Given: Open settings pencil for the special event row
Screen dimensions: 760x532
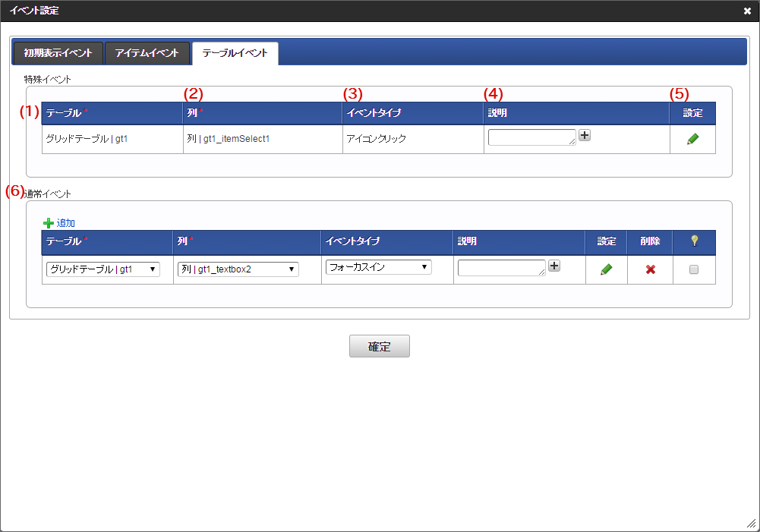Looking at the screenshot, I should pos(692,139).
